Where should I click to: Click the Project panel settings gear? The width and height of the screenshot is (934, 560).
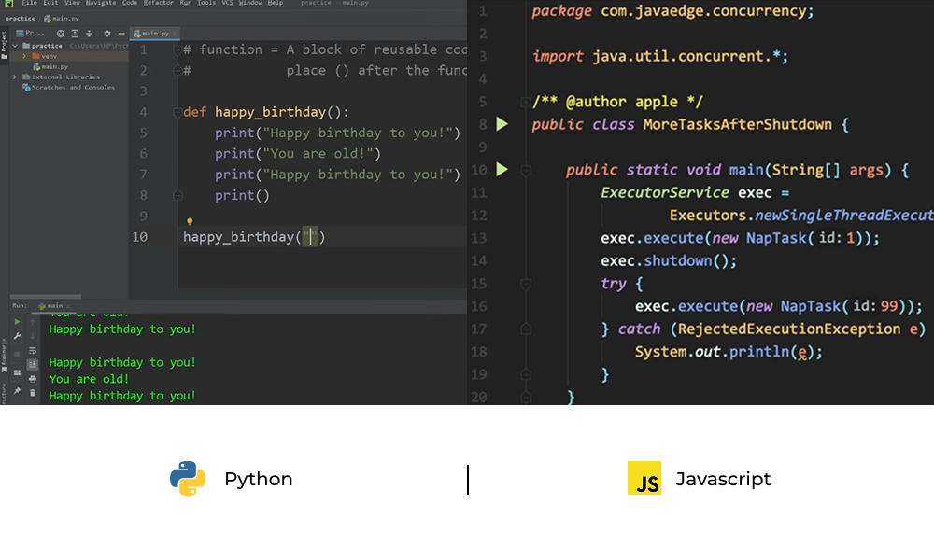point(107,34)
